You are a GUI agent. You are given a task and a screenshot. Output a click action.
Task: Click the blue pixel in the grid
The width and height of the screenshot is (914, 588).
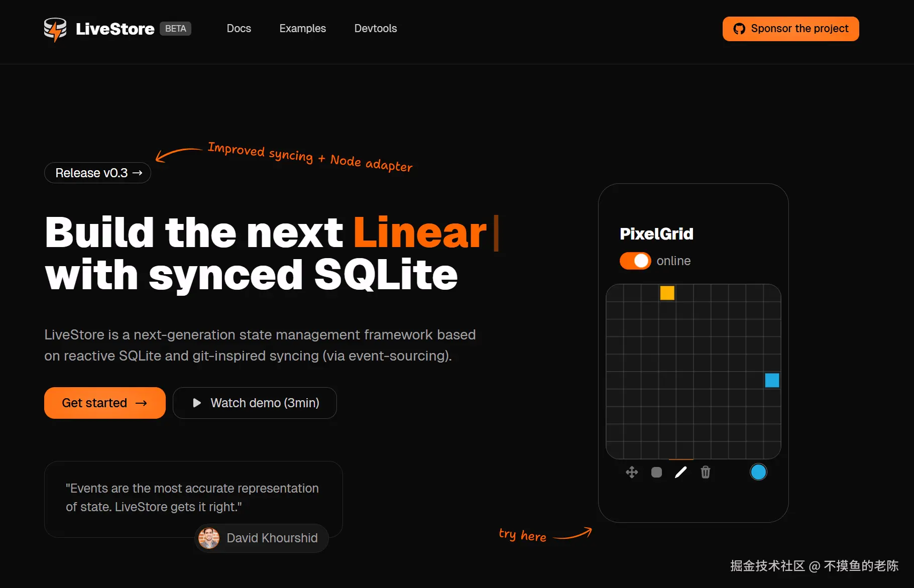click(x=772, y=380)
